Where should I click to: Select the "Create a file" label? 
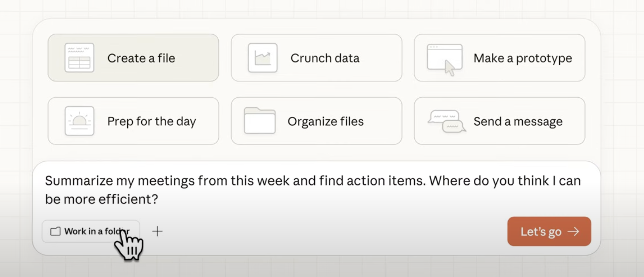[141, 58]
